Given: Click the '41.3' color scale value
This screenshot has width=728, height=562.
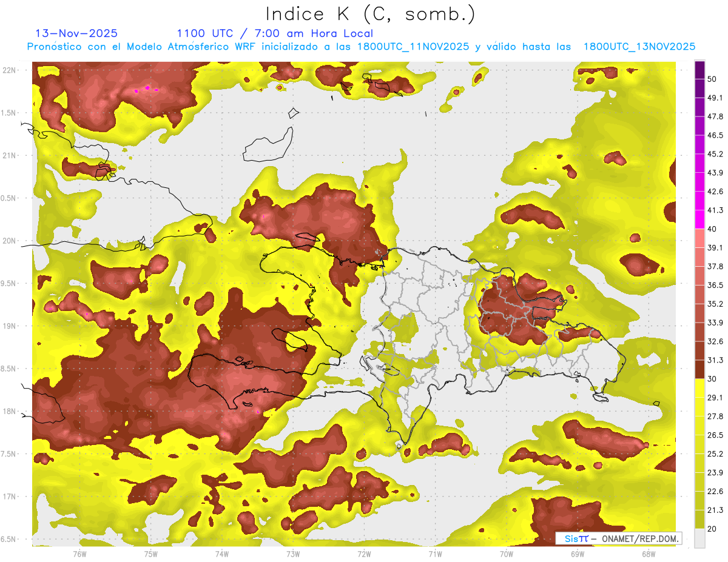Looking at the screenshot, I should click(715, 210).
